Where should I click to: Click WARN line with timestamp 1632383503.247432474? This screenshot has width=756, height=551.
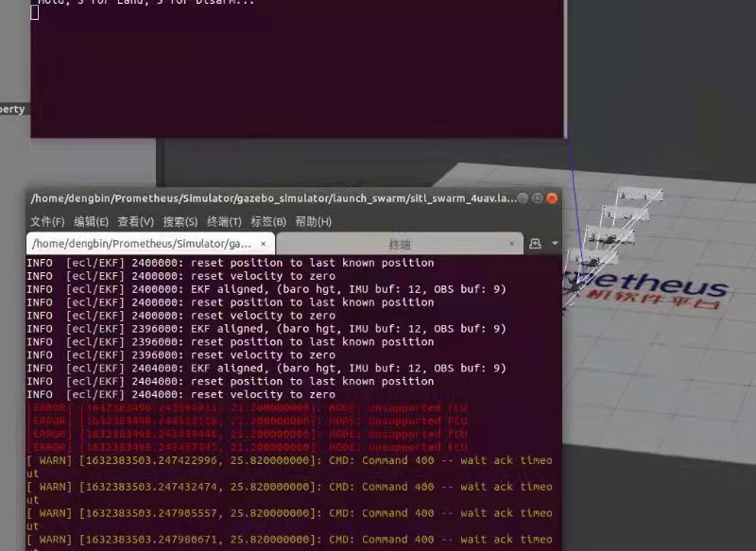289,493
